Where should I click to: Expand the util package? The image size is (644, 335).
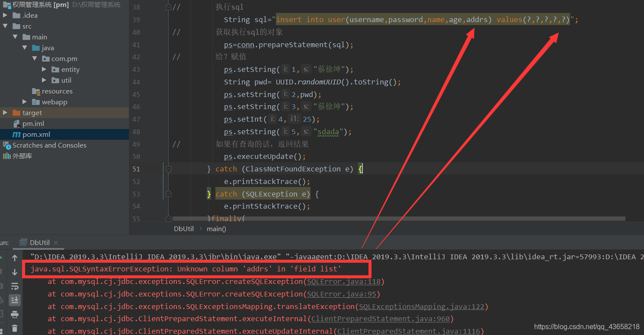point(44,81)
